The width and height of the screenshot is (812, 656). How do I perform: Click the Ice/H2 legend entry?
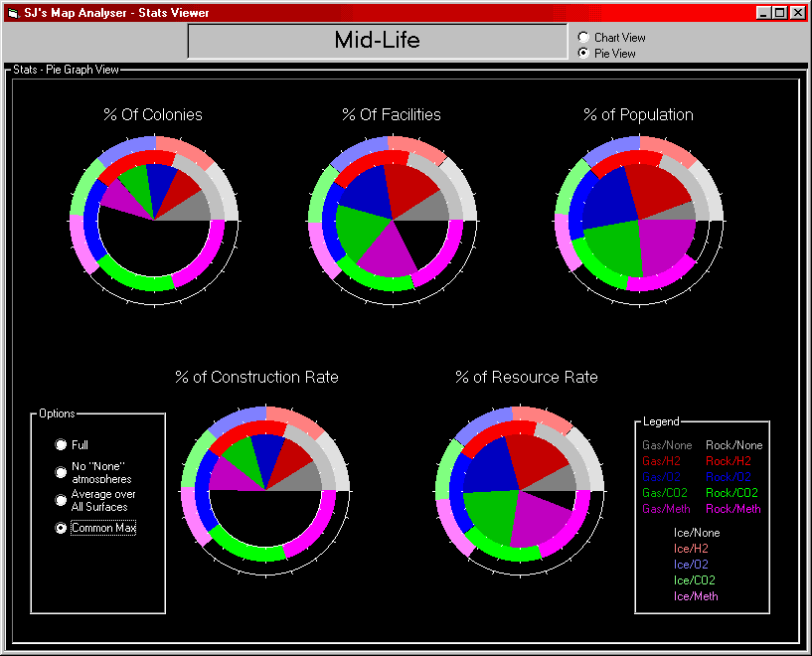(692, 549)
